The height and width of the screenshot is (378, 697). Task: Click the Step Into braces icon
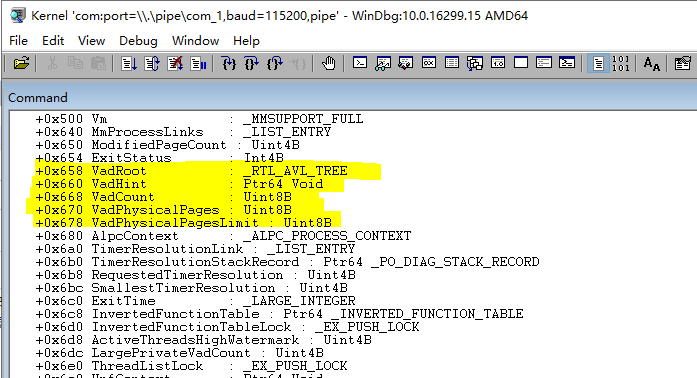[229, 64]
